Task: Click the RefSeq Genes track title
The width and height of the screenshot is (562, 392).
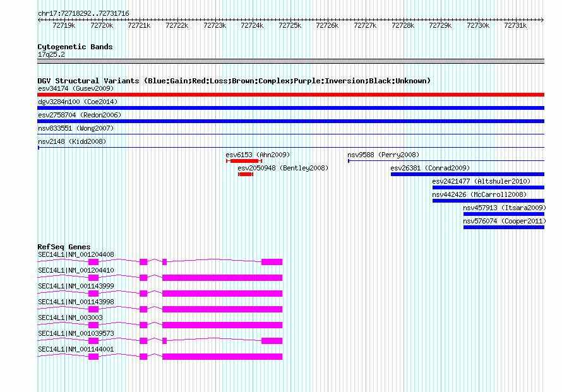Action: pos(64,247)
